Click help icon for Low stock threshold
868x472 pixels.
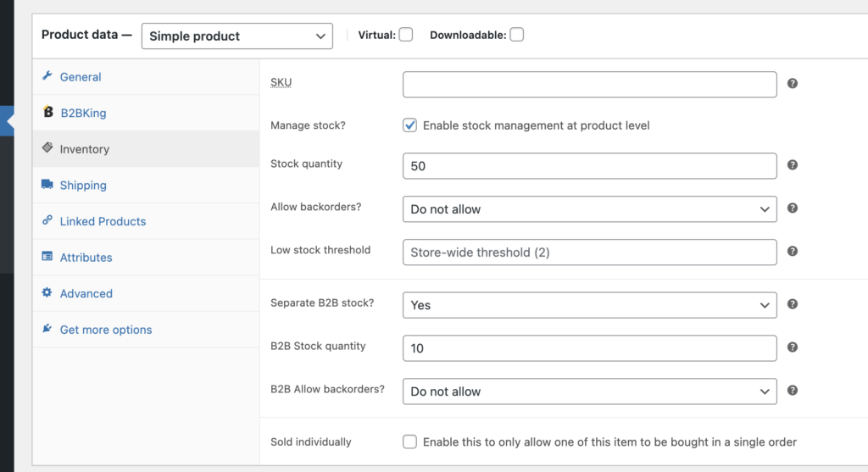tap(793, 251)
